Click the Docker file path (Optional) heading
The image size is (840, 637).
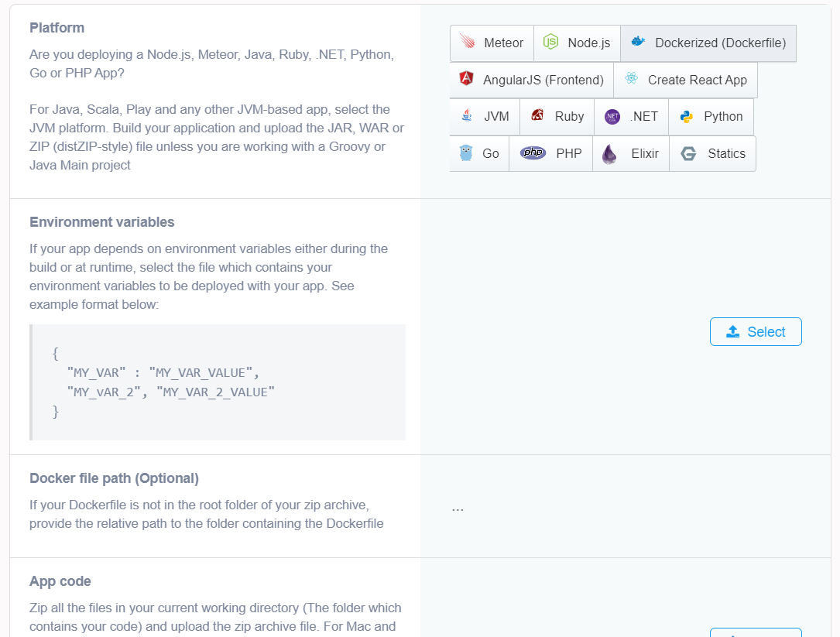(114, 478)
